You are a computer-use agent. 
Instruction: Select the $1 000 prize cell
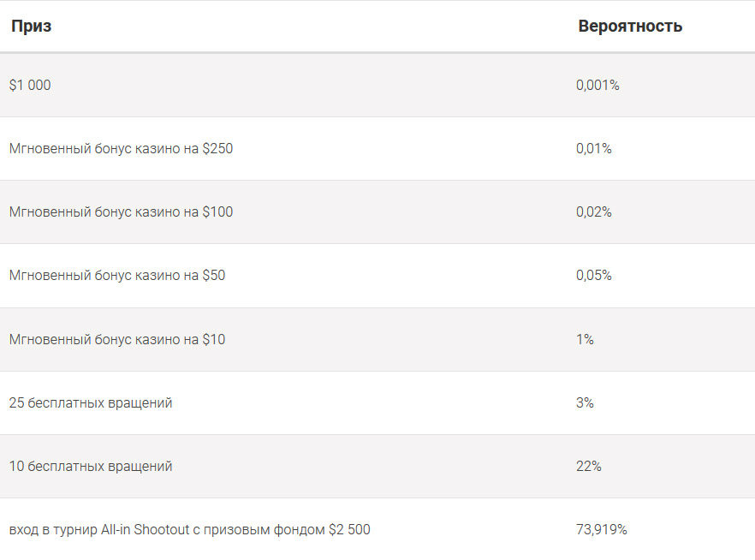click(x=30, y=86)
